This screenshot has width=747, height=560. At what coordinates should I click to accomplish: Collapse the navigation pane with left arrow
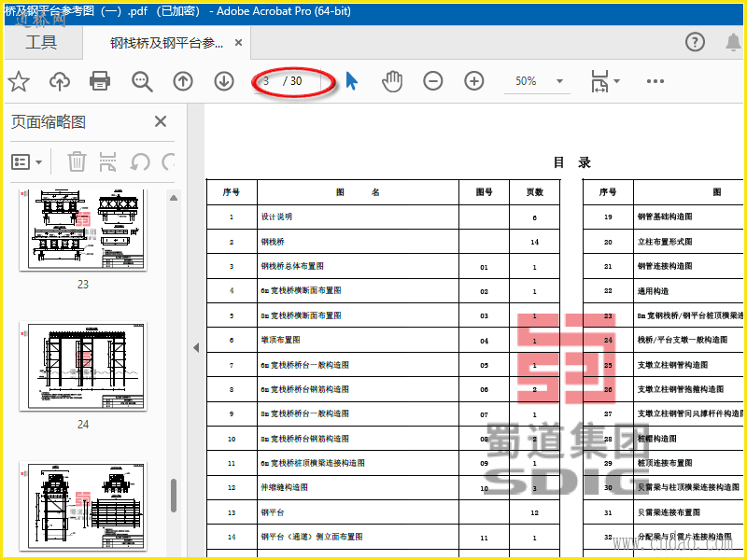point(196,347)
